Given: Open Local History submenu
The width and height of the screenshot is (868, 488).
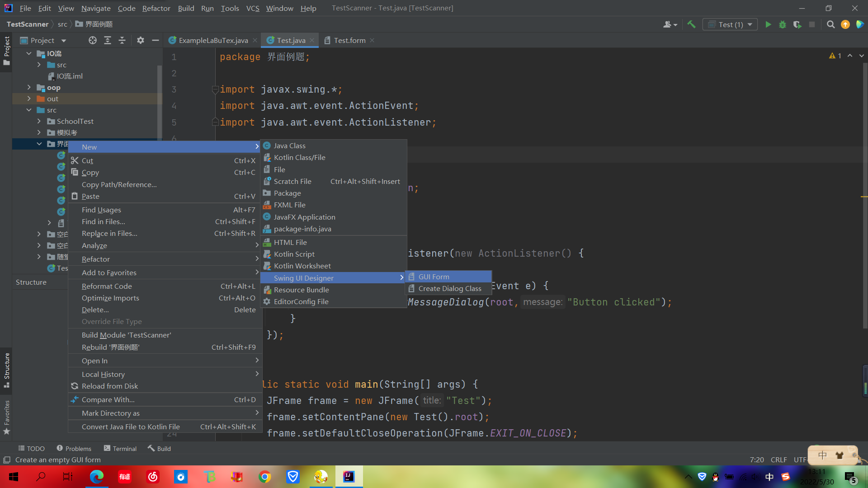Looking at the screenshot, I should pyautogui.click(x=165, y=374).
